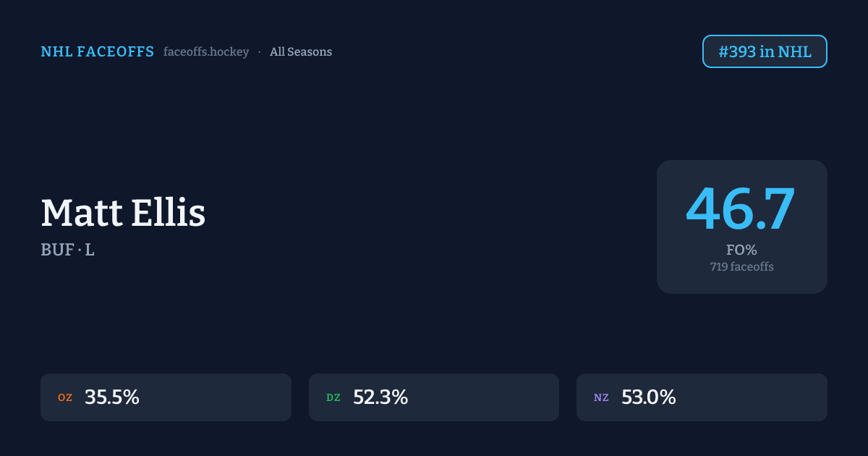Select the 35.5% offensive zone value
Image resolution: width=868 pixels, height=456 pixels.
(112, 397)
